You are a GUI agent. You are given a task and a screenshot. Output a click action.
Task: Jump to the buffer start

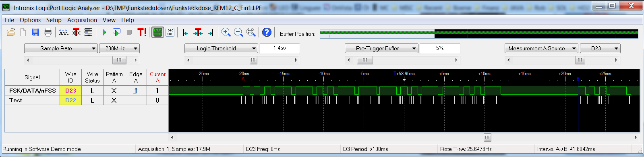click(186, 33)
